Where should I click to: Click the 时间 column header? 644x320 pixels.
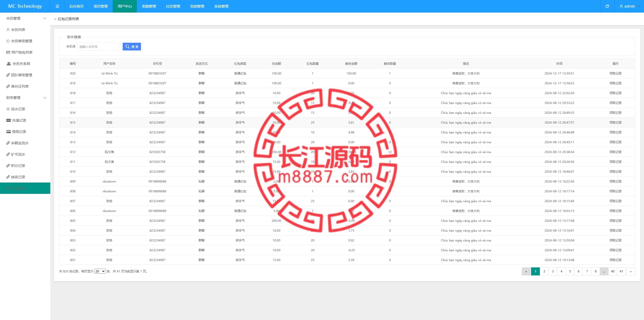[x=559, y=64]
